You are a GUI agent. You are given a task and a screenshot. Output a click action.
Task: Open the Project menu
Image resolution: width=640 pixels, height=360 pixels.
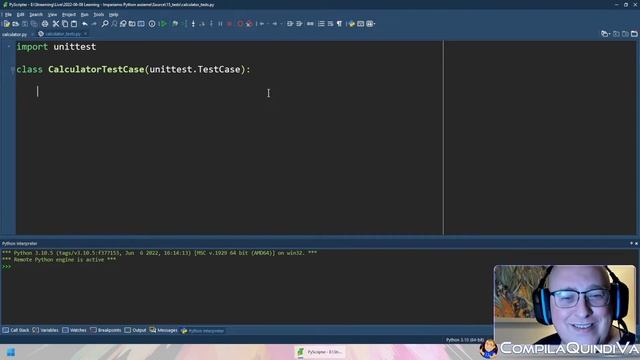click(69, 14)
